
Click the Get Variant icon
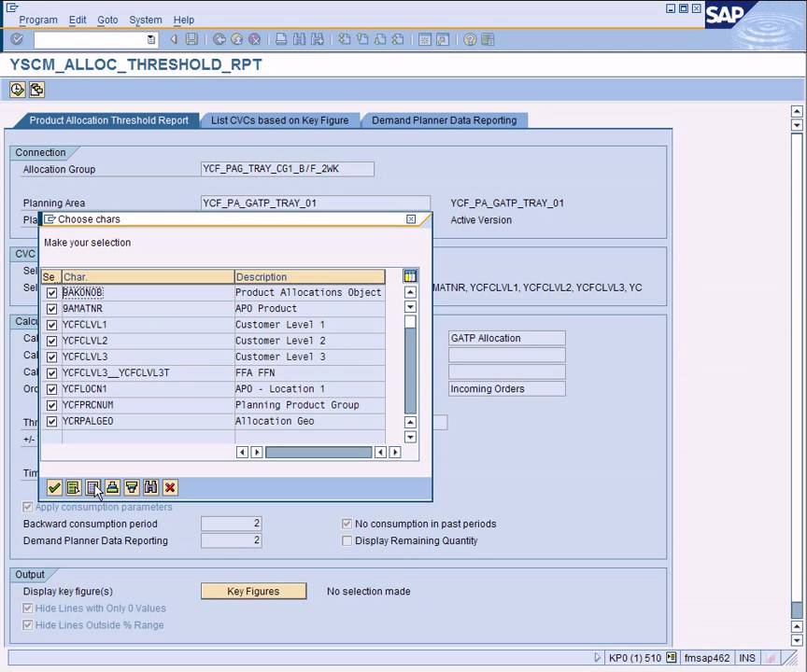coord(36,90)
